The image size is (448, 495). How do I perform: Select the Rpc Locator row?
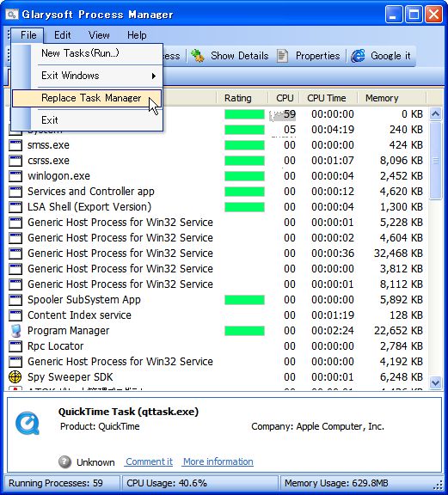pyautogui.click(x=217, y=346)
